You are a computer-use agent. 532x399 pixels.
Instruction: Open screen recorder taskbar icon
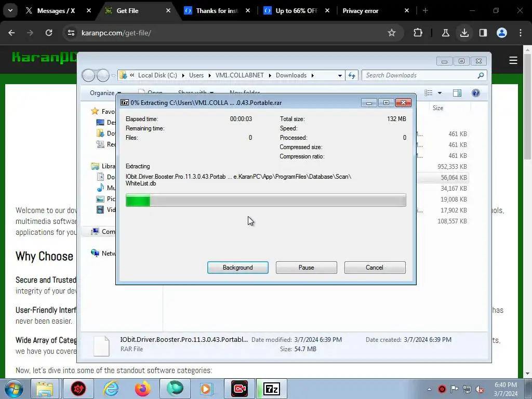(x=240, y=389)
